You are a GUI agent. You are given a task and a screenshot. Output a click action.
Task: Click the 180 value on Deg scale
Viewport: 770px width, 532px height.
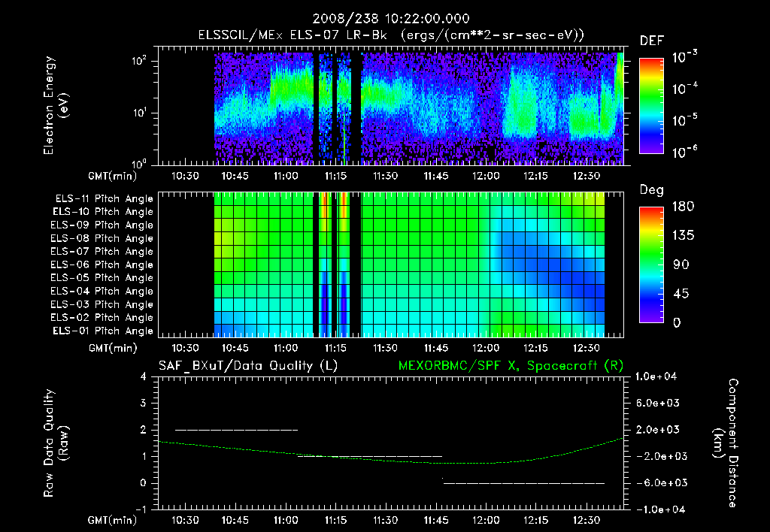683,207
